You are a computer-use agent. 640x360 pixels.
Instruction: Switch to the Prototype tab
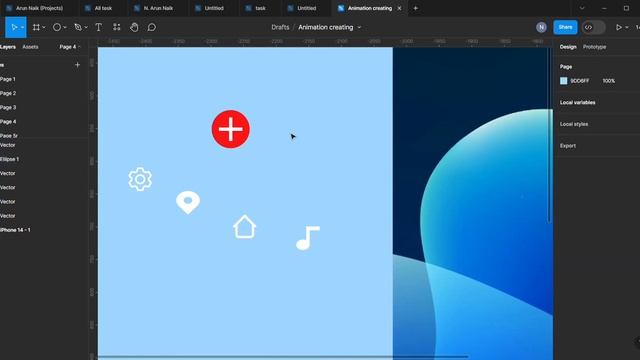594,47
